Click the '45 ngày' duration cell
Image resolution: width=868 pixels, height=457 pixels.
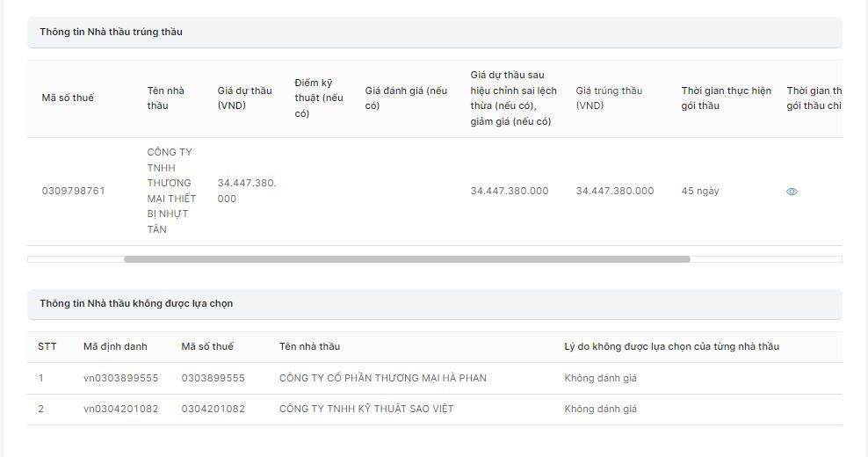point(700,192)
